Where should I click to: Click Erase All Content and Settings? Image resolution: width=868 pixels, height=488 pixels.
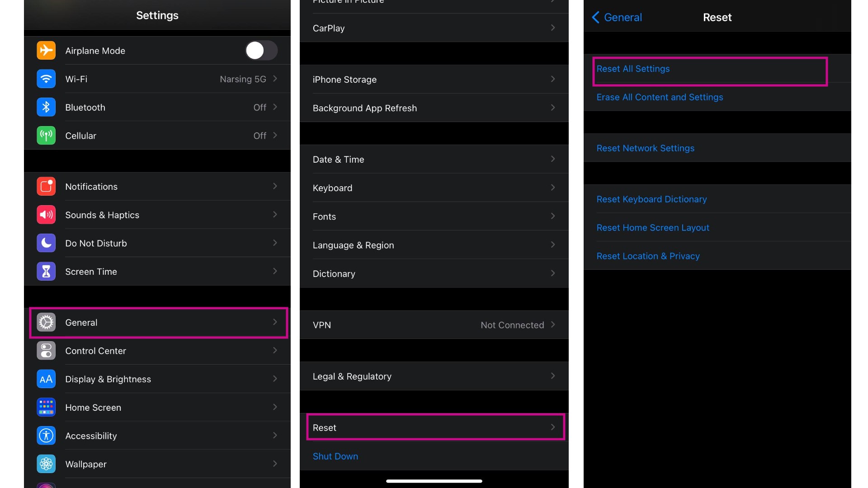click(660, 97)
